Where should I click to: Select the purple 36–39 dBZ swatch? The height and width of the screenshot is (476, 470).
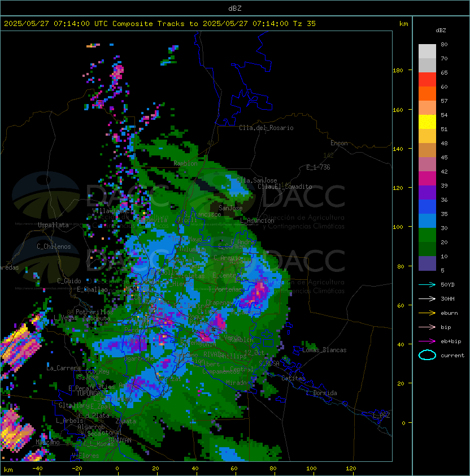pyautogui.click(x=427, y=192)
